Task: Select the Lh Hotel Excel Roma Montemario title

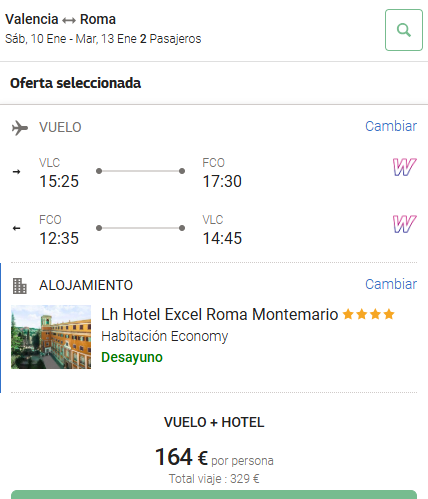Action: point(220,314)
